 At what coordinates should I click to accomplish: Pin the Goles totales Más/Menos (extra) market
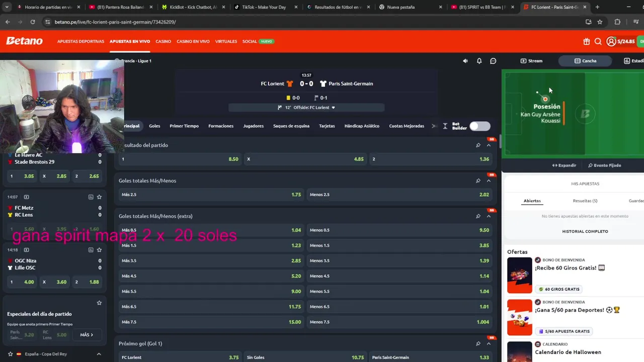point(478,216)
